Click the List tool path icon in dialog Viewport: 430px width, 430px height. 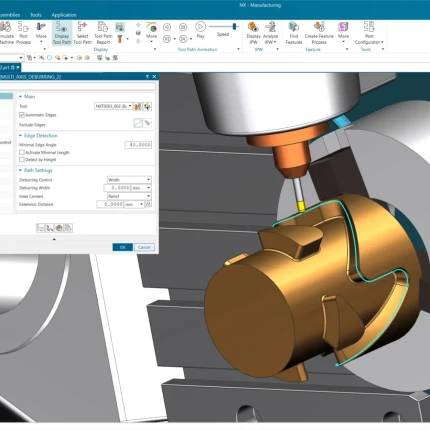point(68,228)
